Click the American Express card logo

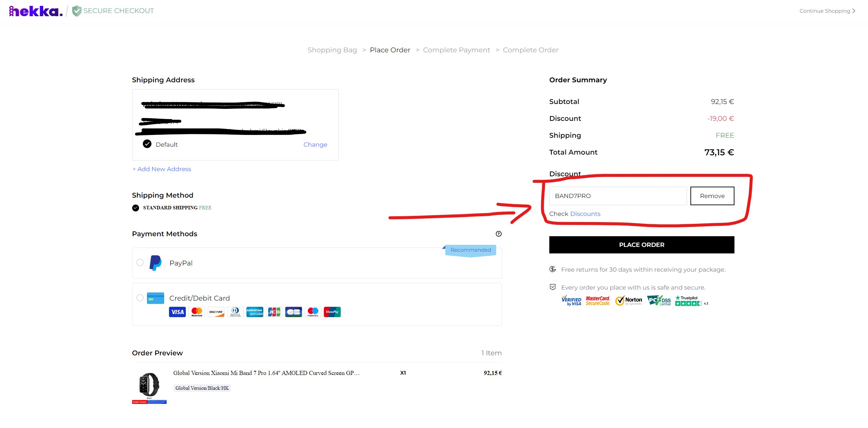[x=255, y=312]
